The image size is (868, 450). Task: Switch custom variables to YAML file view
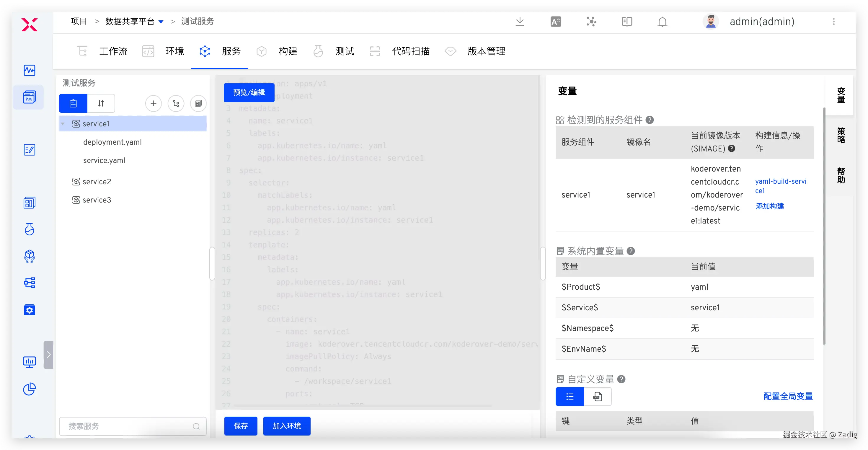click(598, 396)
